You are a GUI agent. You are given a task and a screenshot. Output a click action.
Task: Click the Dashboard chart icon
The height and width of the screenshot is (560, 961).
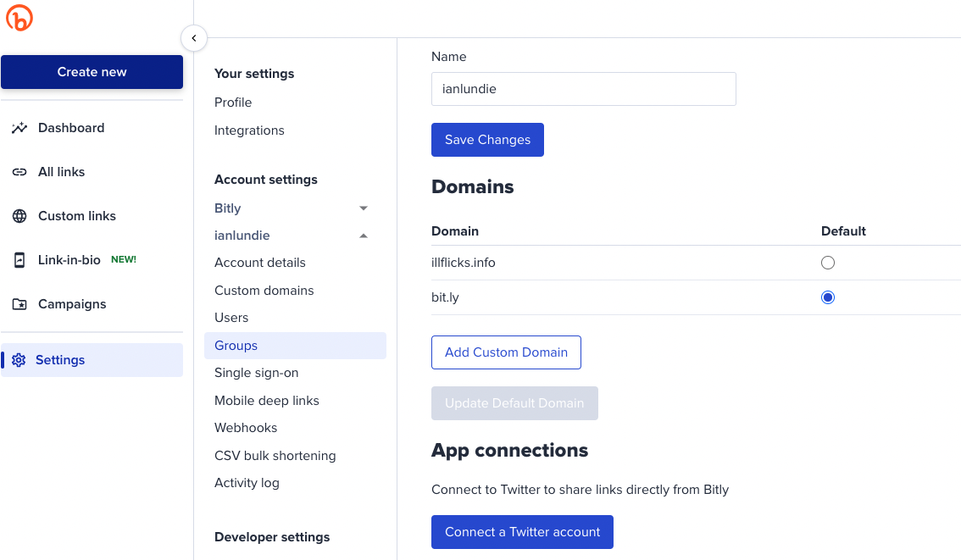click(x=19, y=127)
